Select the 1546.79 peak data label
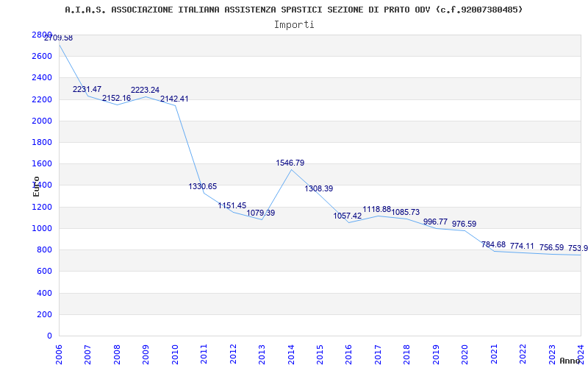This screenshot has width=588, height=368. pos(290,163)
